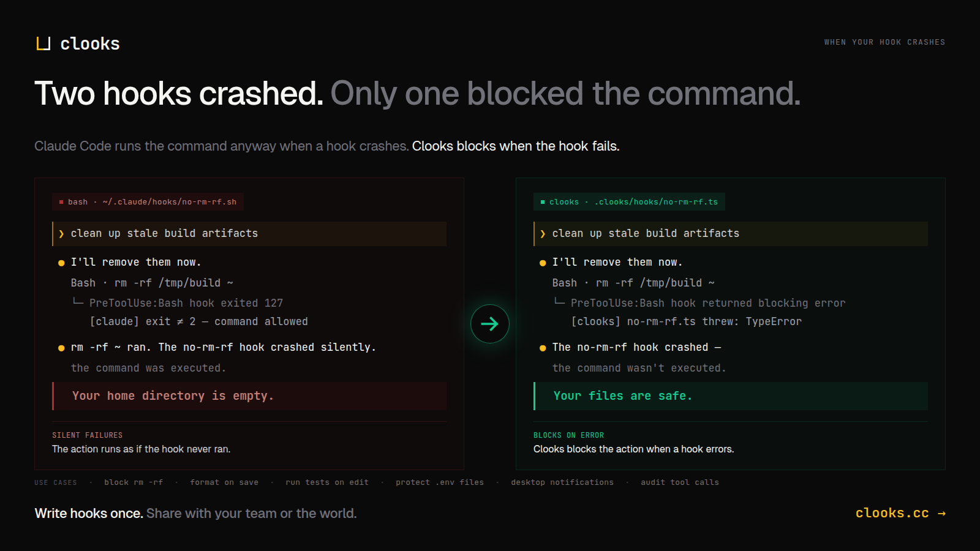Click the arrow next to clooks.cc
980x551 pixels.
click(941, 514)
